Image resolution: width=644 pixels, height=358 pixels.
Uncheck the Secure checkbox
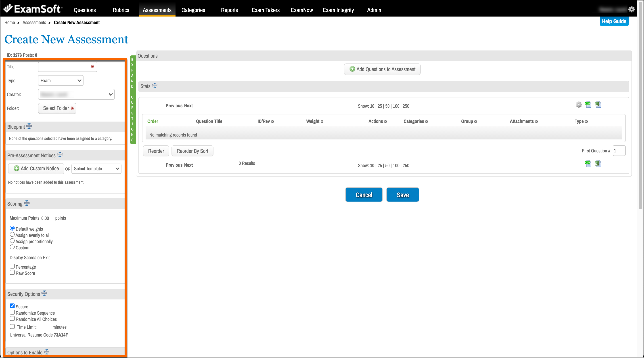pyautogui.click(x=12, y=306)
